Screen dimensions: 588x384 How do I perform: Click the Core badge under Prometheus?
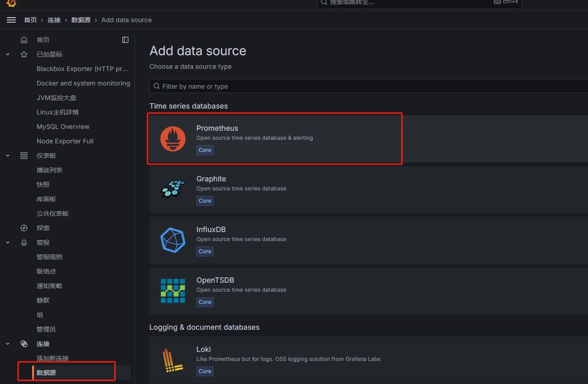205,150
